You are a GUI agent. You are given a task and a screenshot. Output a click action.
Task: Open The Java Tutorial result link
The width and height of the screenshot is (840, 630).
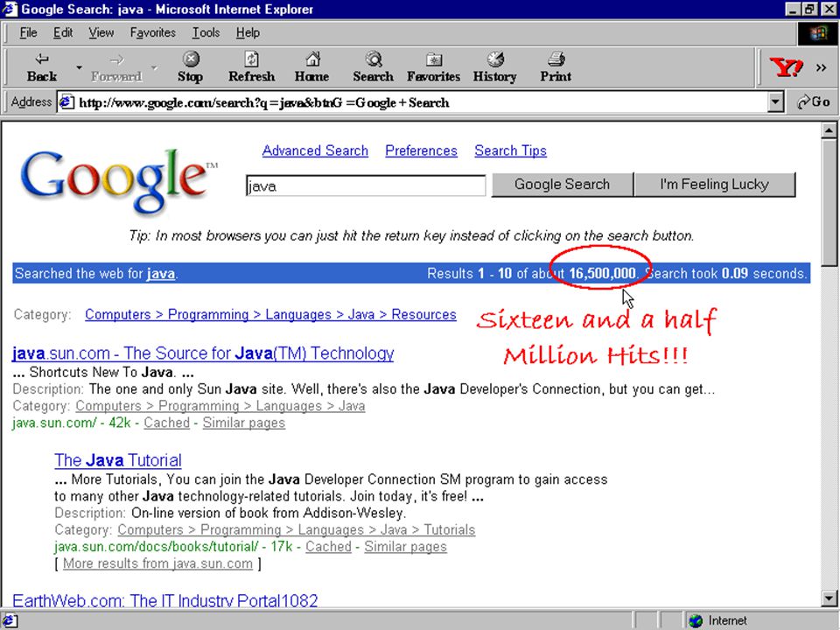tap(118, 460)
